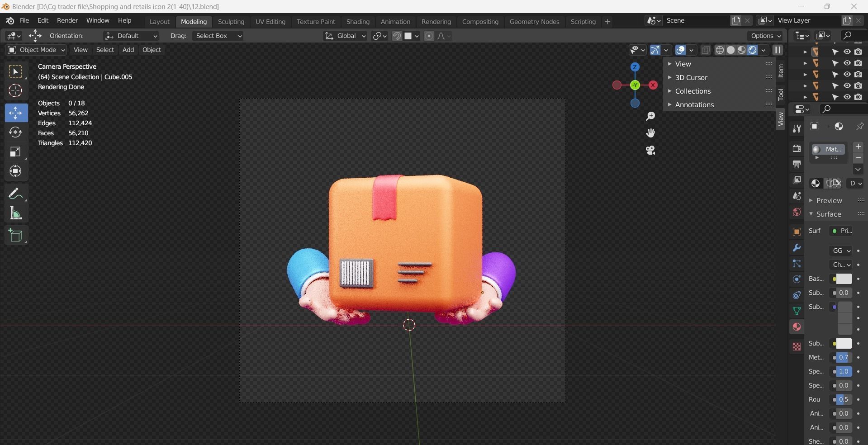The image size is (868, 445).
Task: Pick the Scale tool
Action: [x=16, y=151]
